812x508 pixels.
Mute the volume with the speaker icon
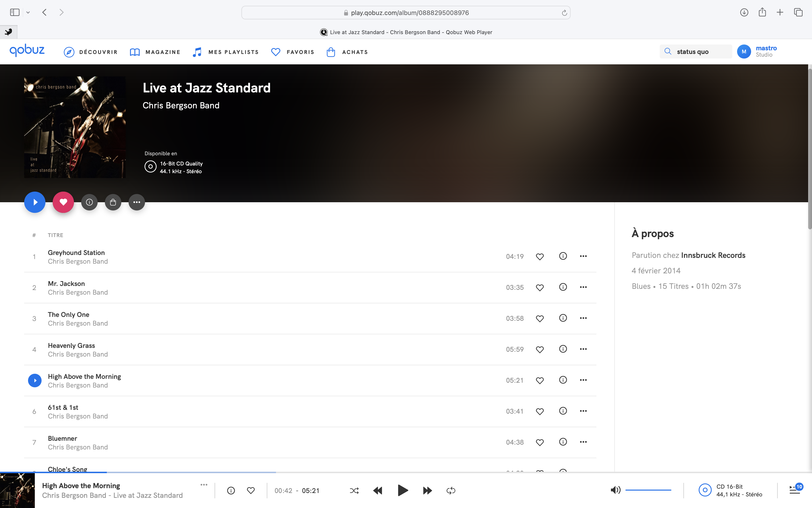tap(615, 490)
